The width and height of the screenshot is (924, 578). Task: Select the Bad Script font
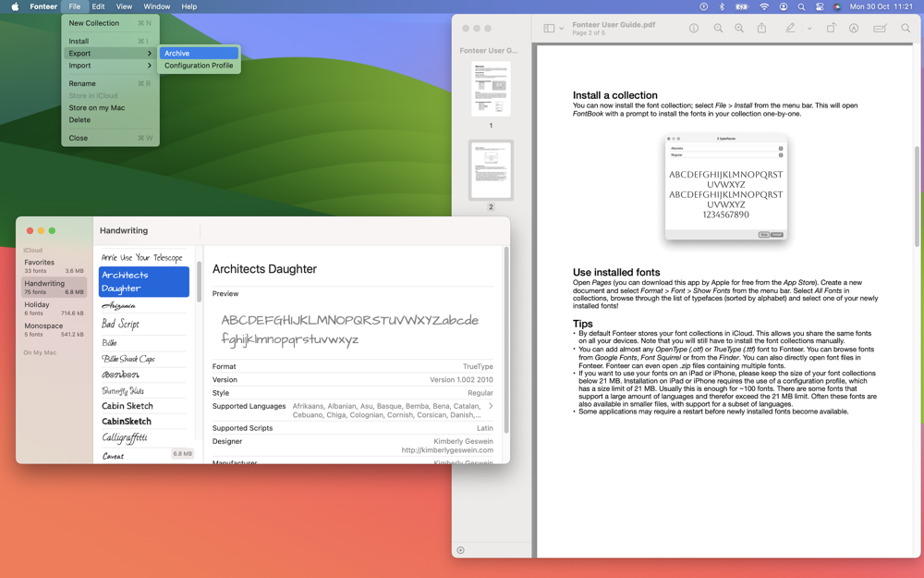pos(143,324)
